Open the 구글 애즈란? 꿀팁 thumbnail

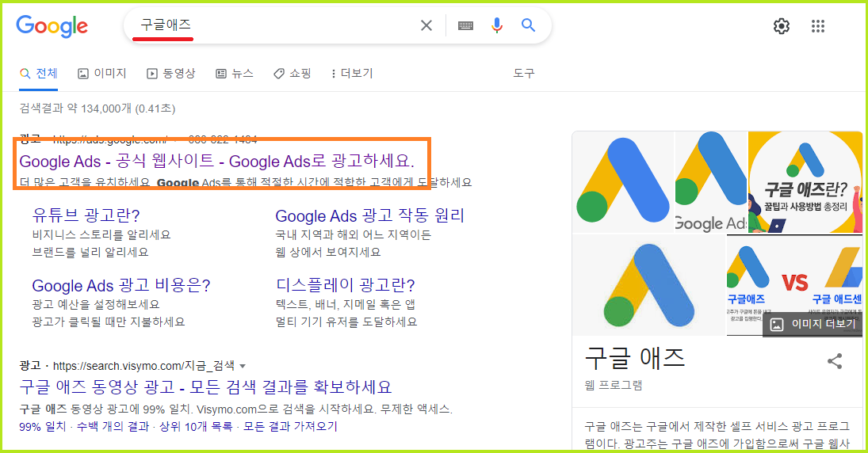coord(805,182)
